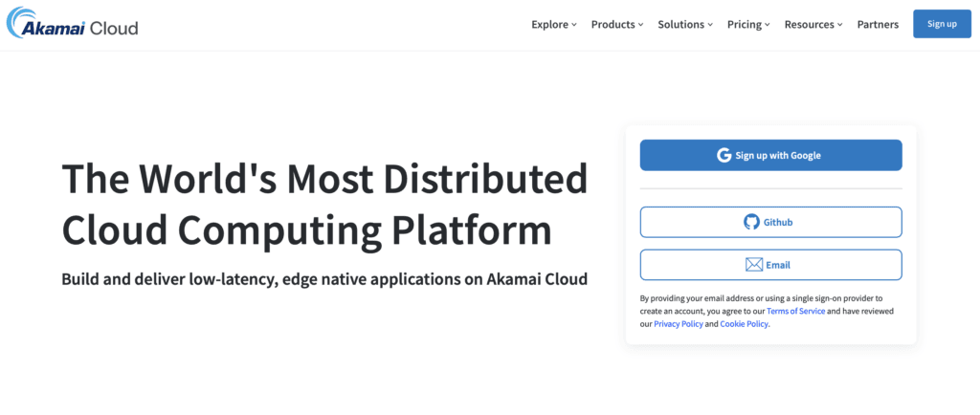Click the Google G icon
Viewport: 980px width, 415px height.
(x=724, y=156)
